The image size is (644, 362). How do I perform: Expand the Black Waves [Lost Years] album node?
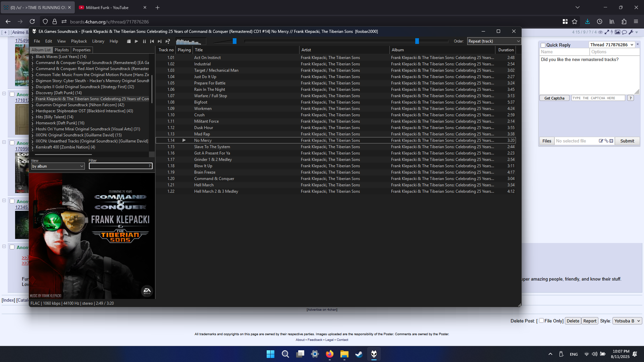coord(33,57)
